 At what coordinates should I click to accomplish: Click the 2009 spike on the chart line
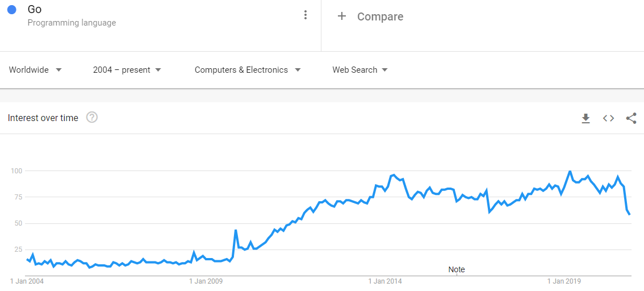click(235, 230)
